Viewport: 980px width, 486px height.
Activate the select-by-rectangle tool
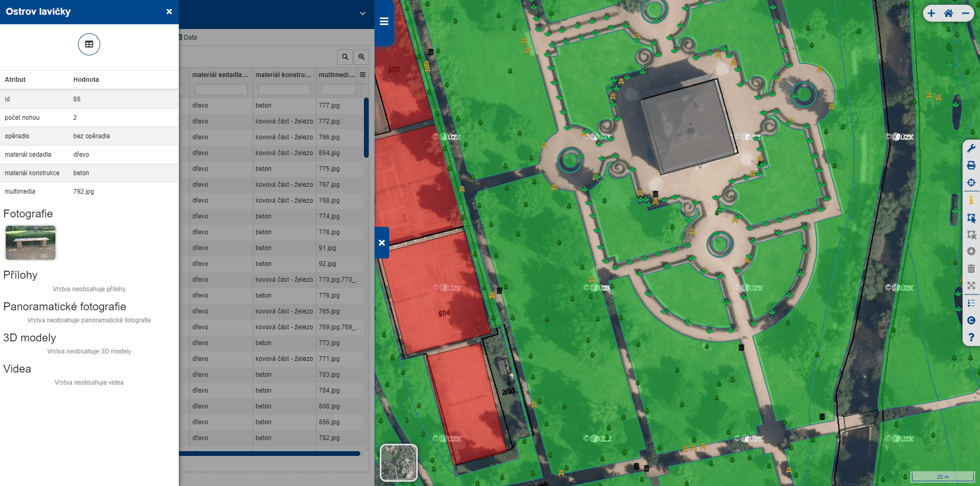coord(971,217)
